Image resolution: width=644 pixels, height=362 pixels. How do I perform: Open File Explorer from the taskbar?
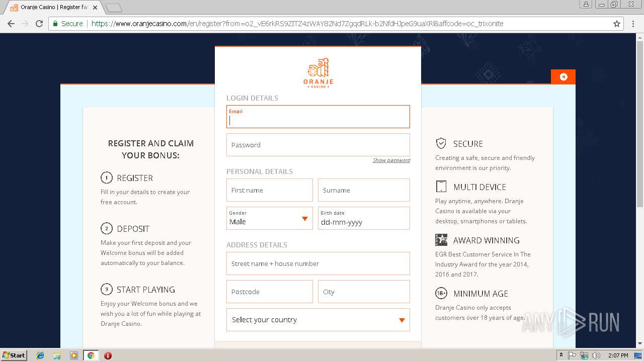coord(57,355)
